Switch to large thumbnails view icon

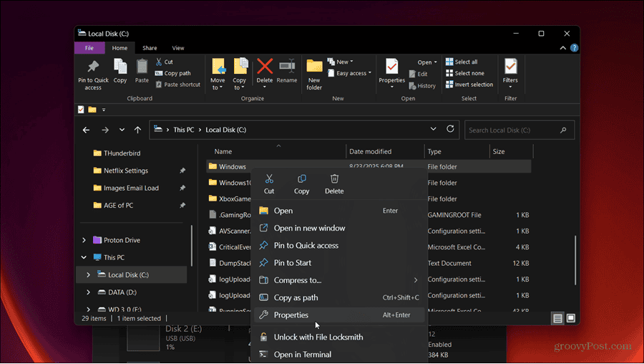click(x=570, y=318)
